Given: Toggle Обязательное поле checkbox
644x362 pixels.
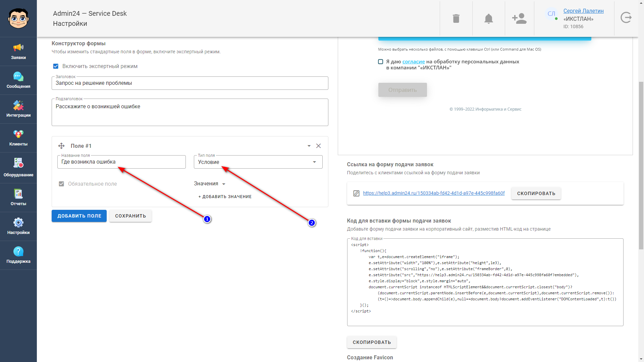Looking at the screenshot, I should click(x=61, y=184).
